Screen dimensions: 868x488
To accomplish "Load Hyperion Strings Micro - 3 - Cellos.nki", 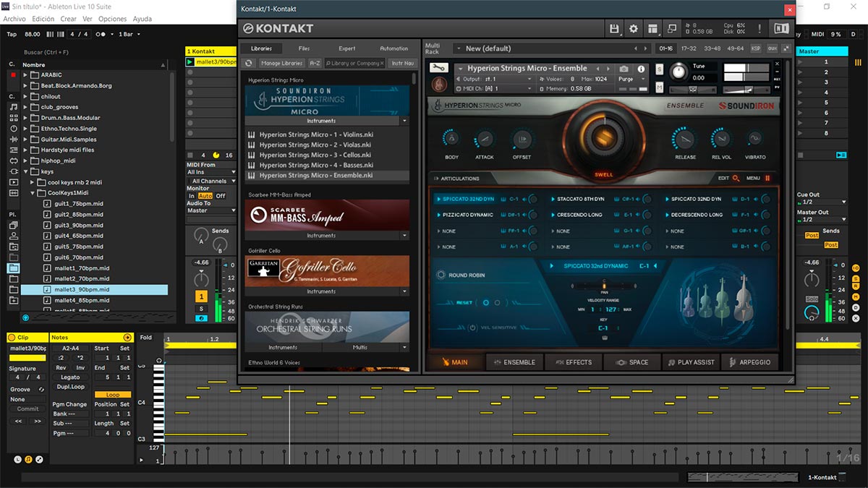I will pos(327,155).
